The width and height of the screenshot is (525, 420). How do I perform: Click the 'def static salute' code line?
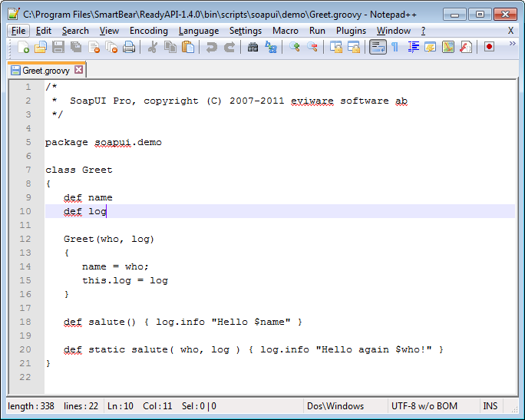tap(253, 349)
